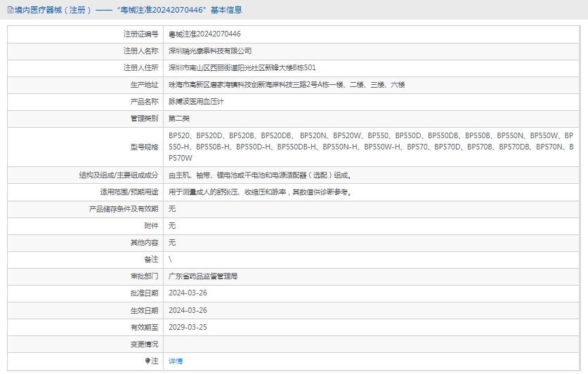Click the structure and composition description text
588x374 pixels.
[260, 175]
